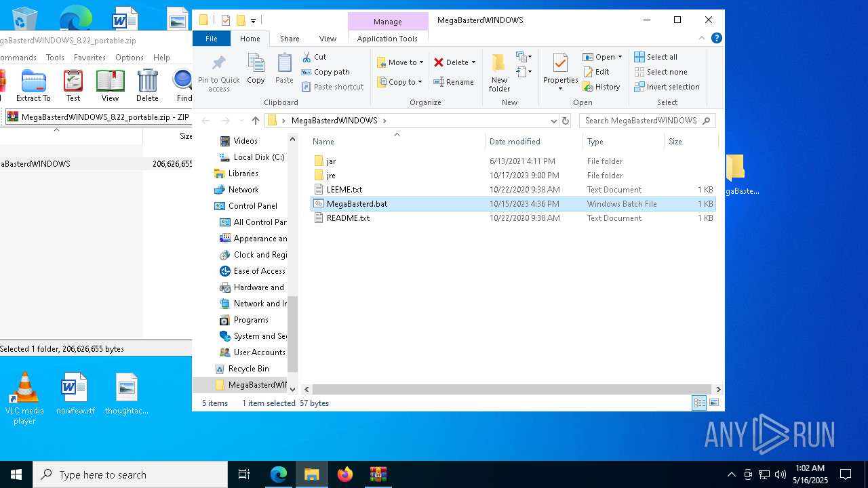Click the horizontal scrollbar in file list
The image size is (868, 488).
click(513, 389)
